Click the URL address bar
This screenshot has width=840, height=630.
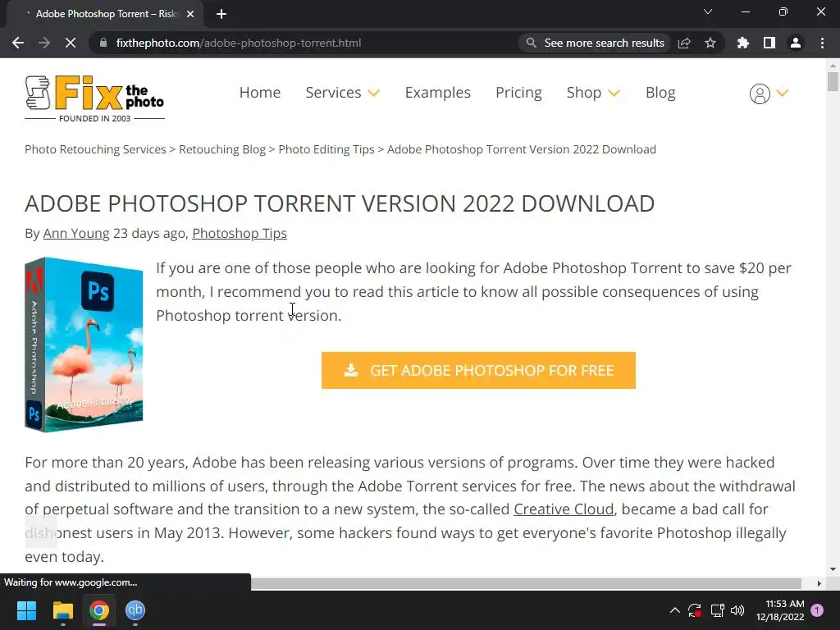point(305,43)
